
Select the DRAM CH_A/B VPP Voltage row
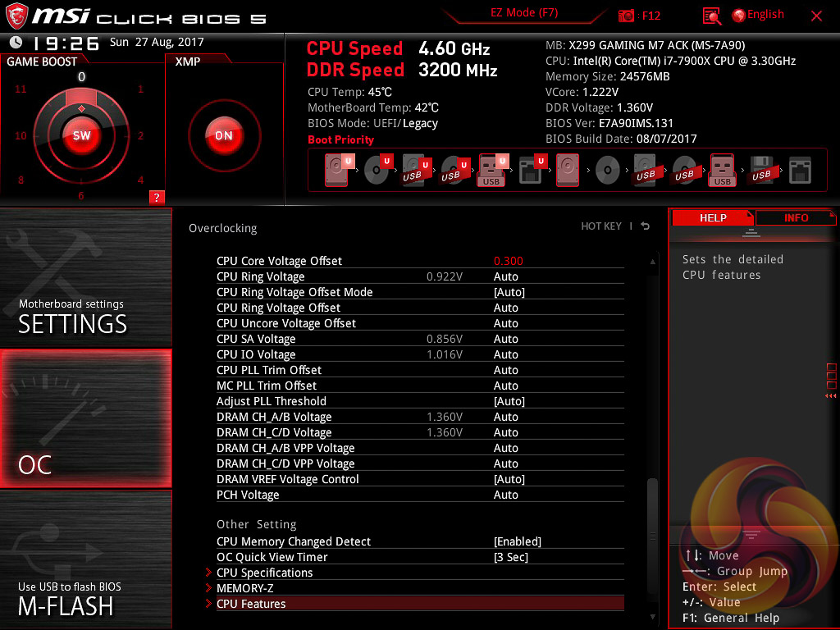420,448
